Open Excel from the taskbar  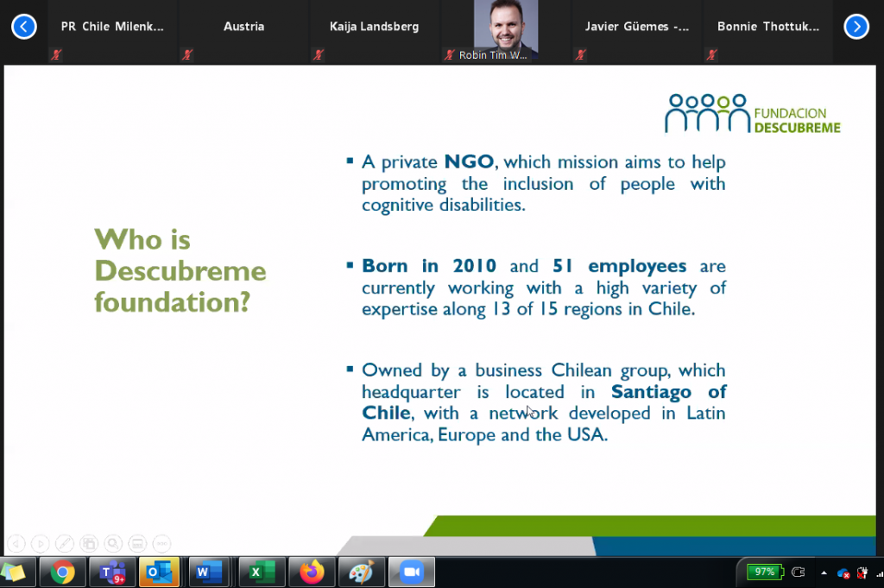261,572
